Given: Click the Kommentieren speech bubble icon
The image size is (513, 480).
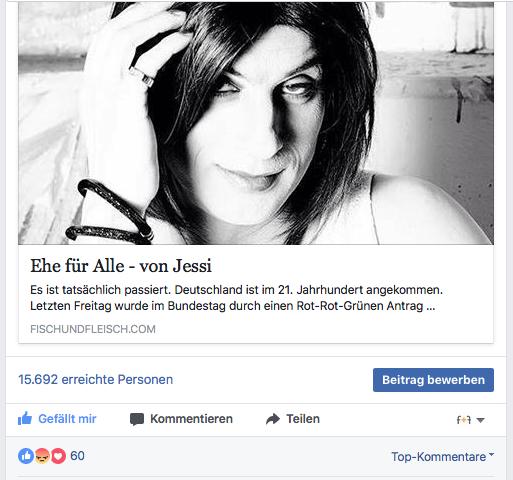Looking at the screenshot, I should [x=137, y=419].
